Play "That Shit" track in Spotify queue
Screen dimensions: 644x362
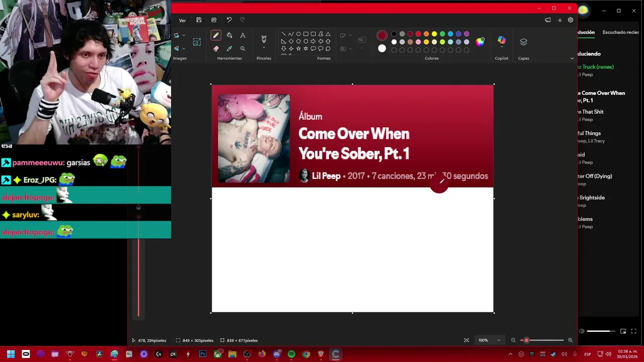pos(591,112)
